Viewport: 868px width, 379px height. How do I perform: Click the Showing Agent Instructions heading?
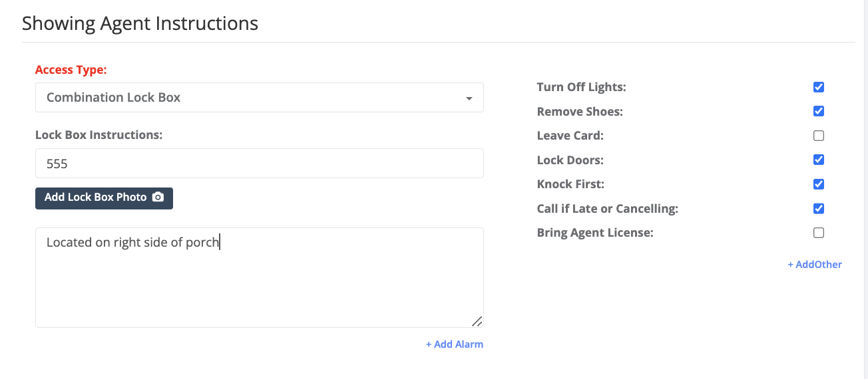click(140, 23)
